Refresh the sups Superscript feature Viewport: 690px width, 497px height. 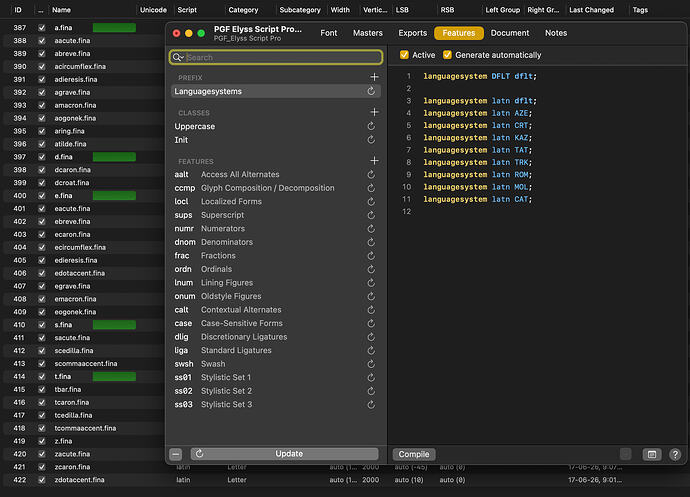(x=371, y=215)
